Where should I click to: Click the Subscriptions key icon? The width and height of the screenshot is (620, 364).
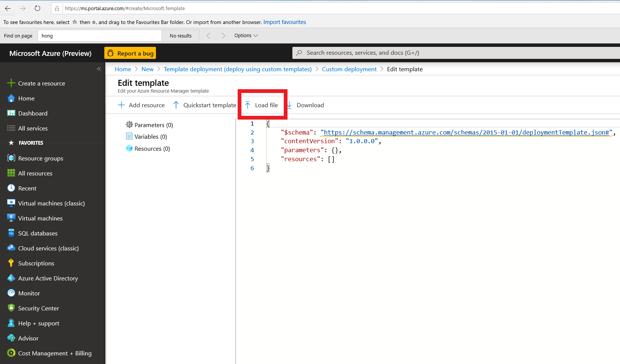coord(11,263)
